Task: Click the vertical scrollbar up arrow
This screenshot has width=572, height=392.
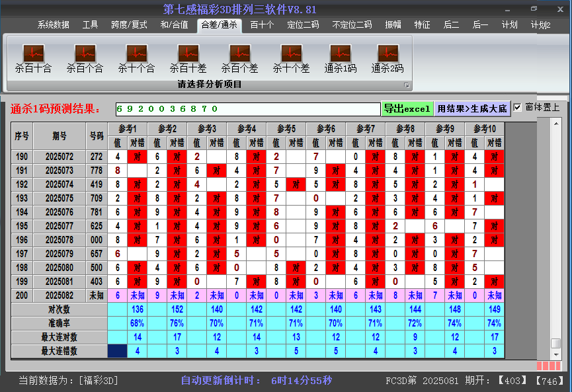Action: click(x=556, y=124)
